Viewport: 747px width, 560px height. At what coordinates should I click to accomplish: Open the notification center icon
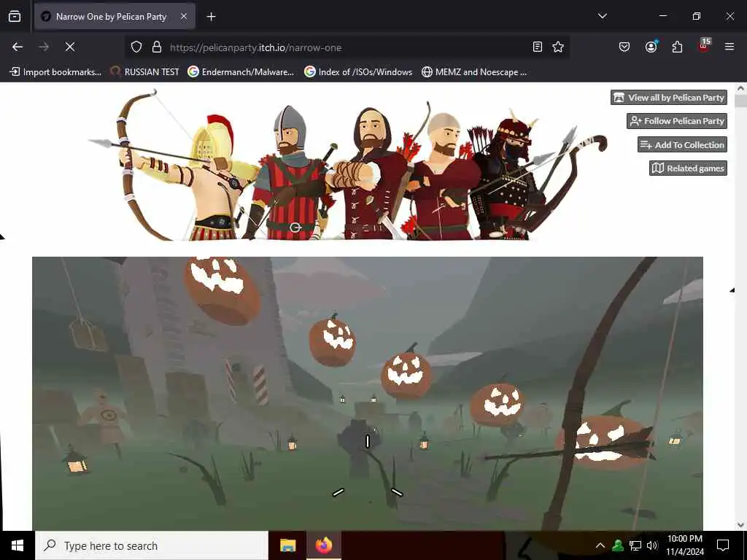click(x=723, y=545)
